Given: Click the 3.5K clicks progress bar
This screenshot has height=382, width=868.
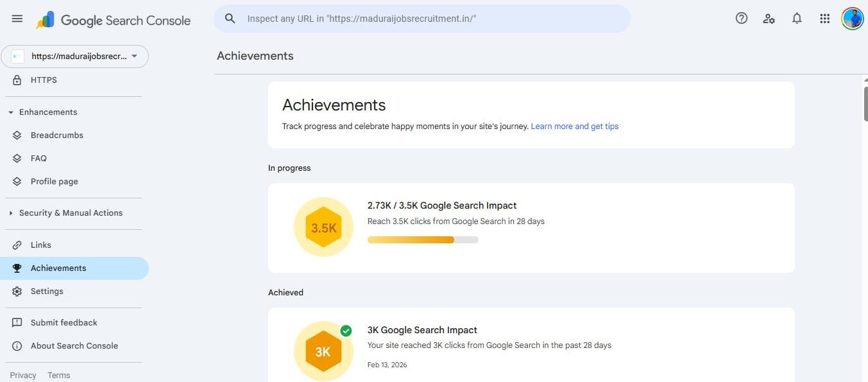Looking at the screenshot, I should (x=422, y=239).
